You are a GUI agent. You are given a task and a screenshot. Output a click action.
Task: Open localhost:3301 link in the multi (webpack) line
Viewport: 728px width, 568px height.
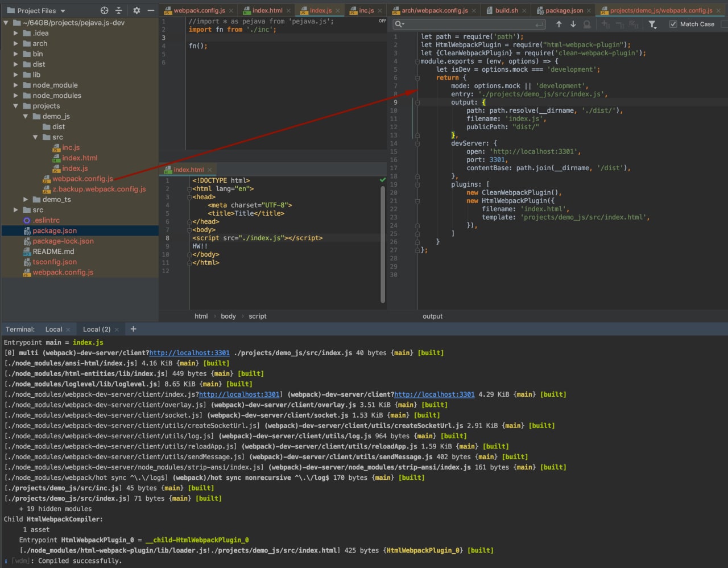coord(189,353)
